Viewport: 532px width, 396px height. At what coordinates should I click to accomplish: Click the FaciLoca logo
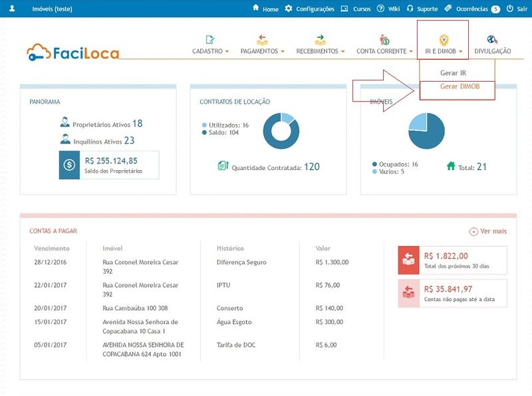[73, 51]
